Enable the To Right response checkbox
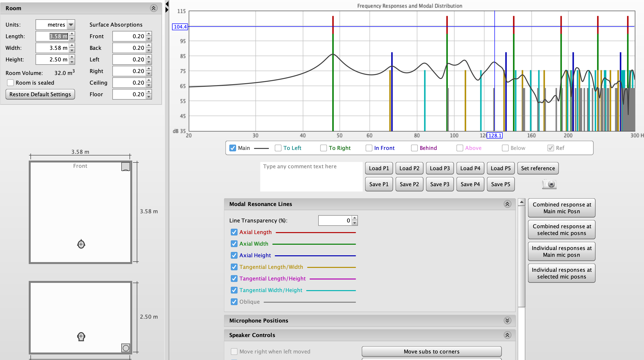 click(324, 148)
